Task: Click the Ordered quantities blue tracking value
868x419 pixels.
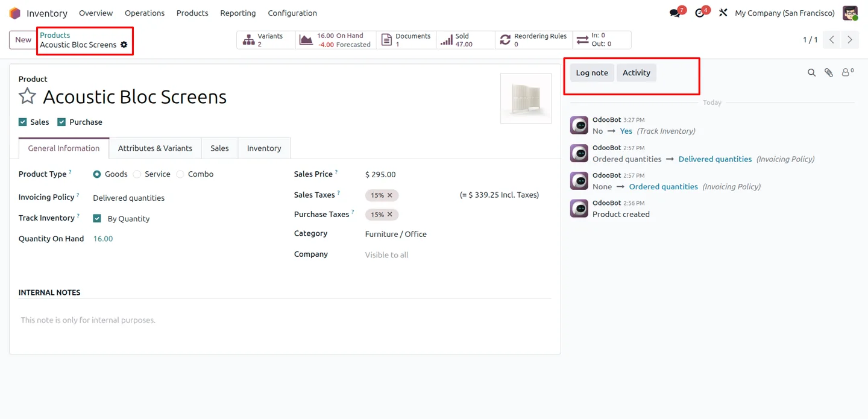Action: point(663,187)
